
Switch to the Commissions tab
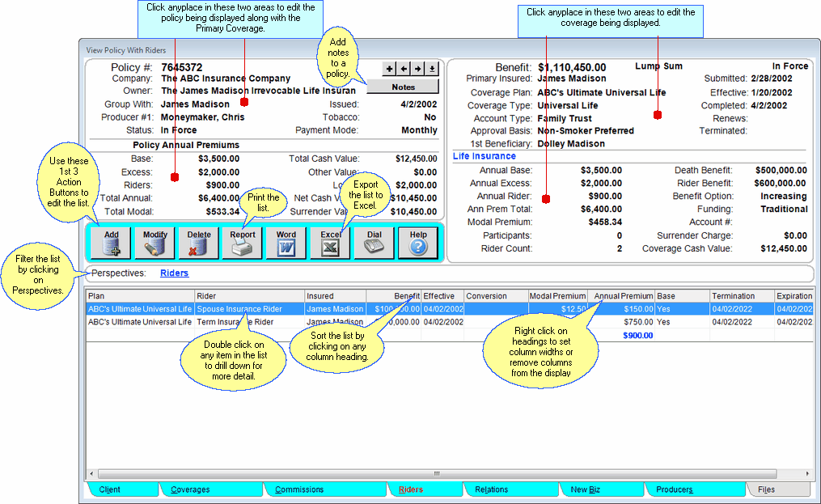coord(298,489)
